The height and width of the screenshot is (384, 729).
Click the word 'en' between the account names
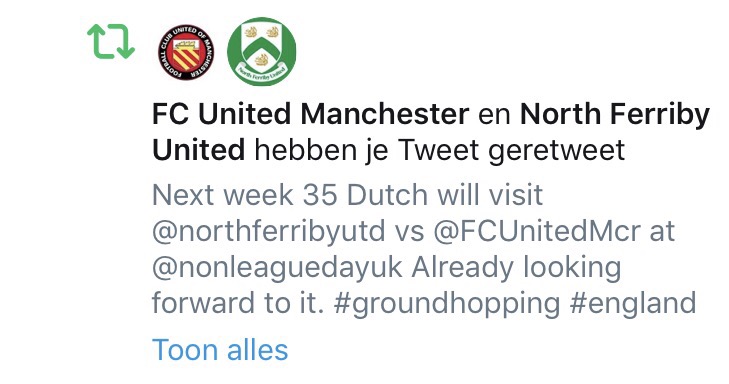coord(494,116)
